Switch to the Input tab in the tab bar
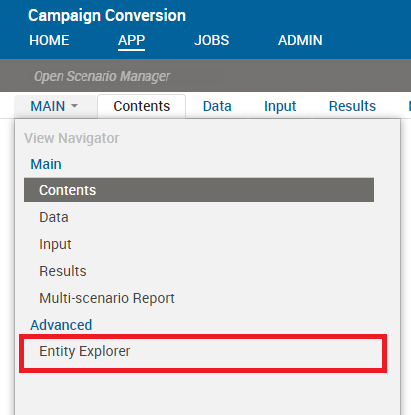This screenshot has height=415, width=411. coord(280,106)
